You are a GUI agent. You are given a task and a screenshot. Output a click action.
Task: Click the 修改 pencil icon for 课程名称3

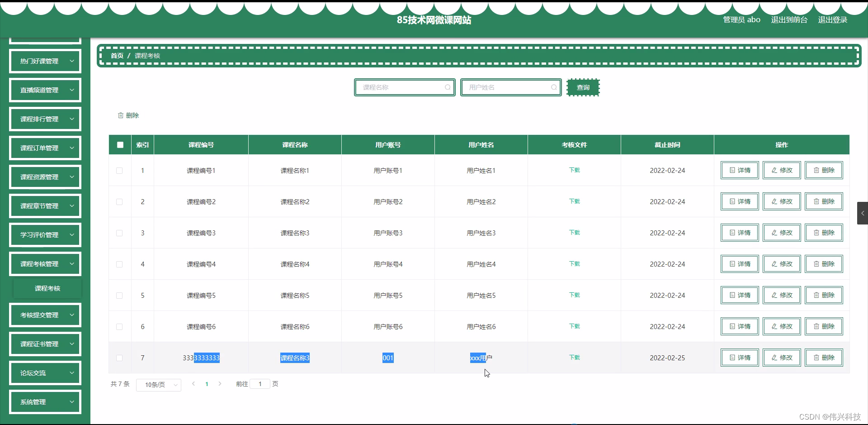click(775, 232)
